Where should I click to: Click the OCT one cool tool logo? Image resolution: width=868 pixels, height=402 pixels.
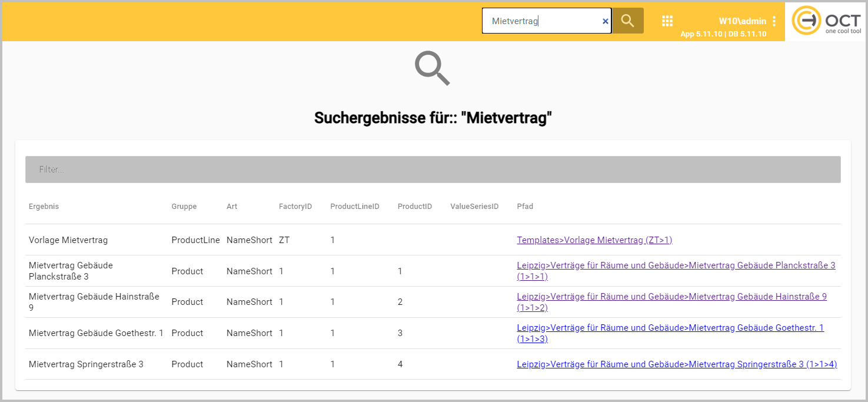pos(826,21)
